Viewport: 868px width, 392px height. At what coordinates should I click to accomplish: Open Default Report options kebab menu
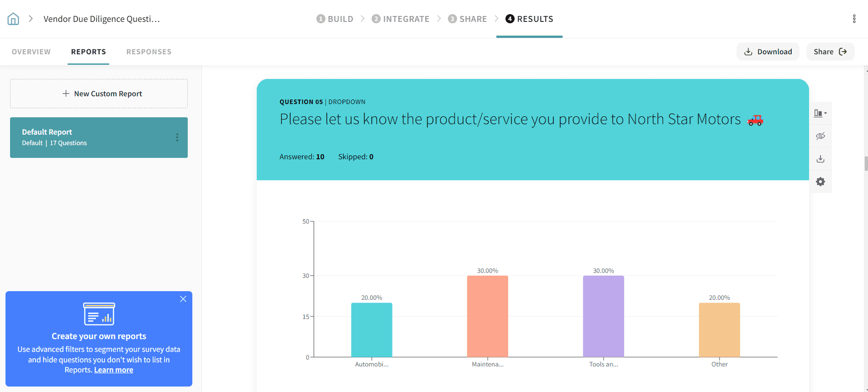177,137
